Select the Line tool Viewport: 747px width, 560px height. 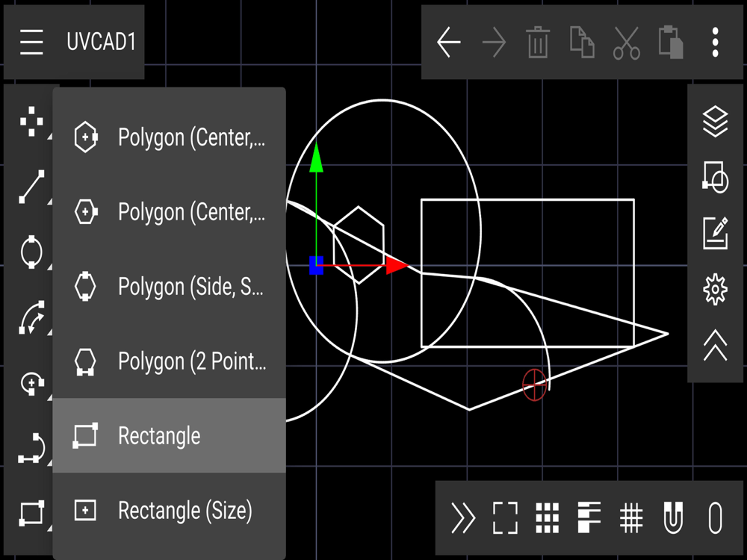tap(31, 187)
